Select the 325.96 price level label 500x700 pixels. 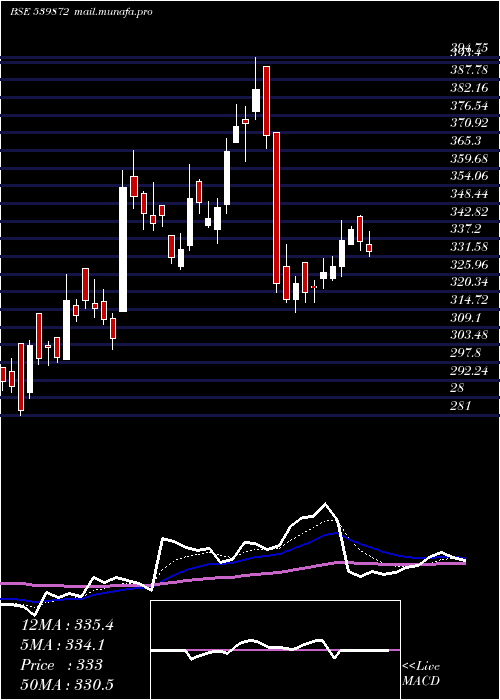(x=469, y=264)
